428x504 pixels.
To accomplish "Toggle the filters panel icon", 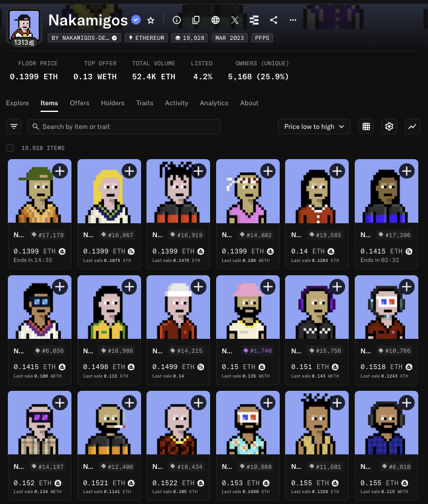I will [x=14, y=126].
